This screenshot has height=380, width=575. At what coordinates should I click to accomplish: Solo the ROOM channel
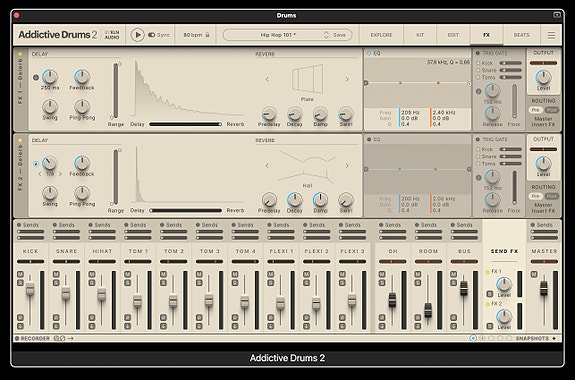coord(418,282)
